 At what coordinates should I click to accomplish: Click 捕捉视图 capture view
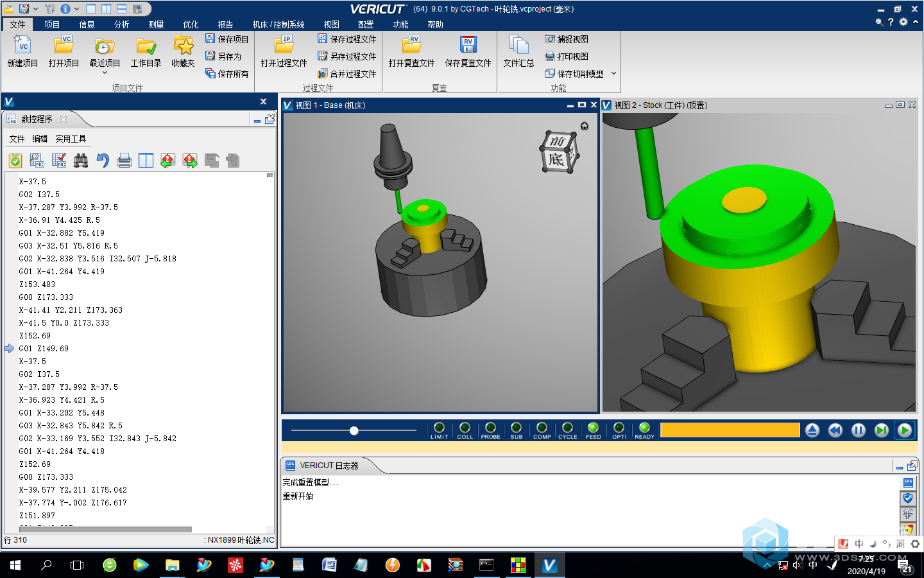coord(566,39)
